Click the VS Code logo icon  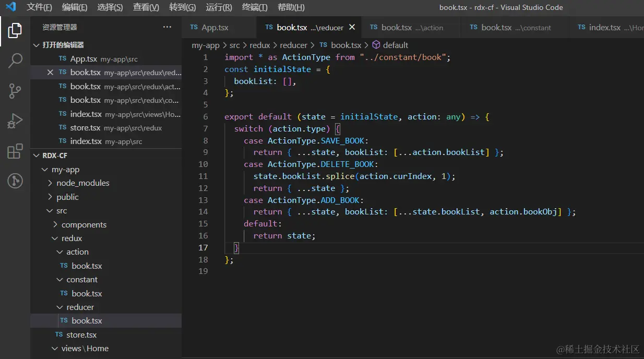(x=11, y=7)
